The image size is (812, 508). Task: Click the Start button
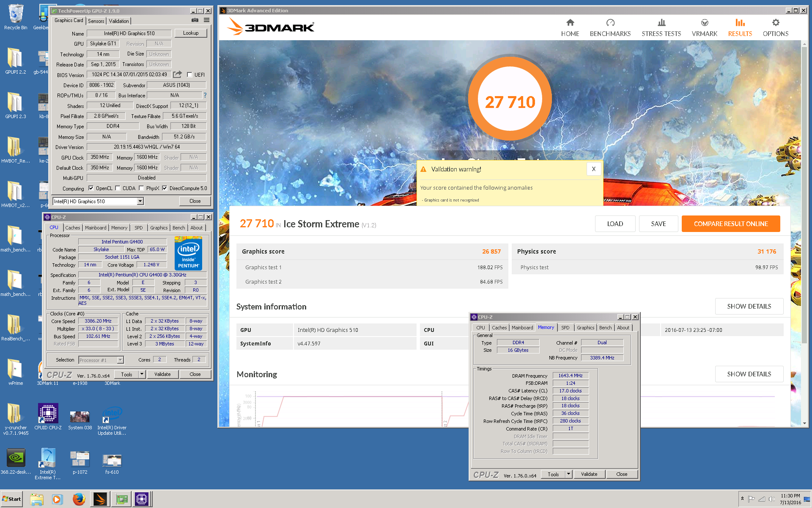pos(12,499)
